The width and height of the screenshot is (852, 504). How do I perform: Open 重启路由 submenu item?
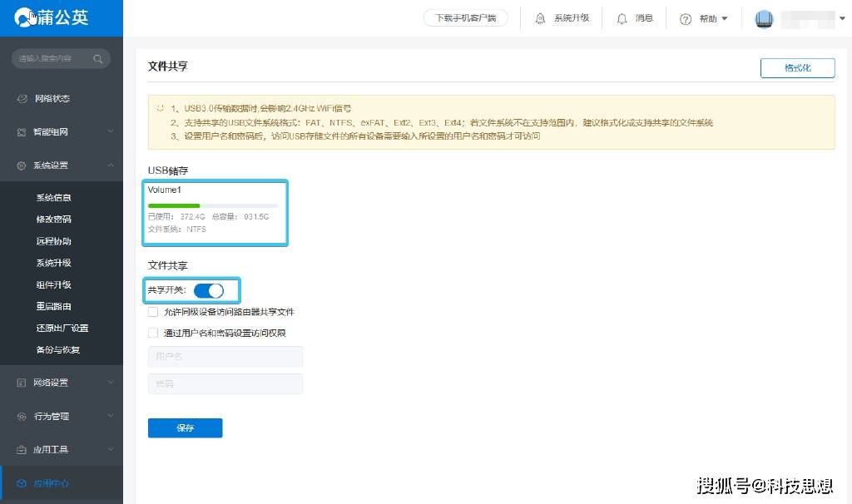54,306
